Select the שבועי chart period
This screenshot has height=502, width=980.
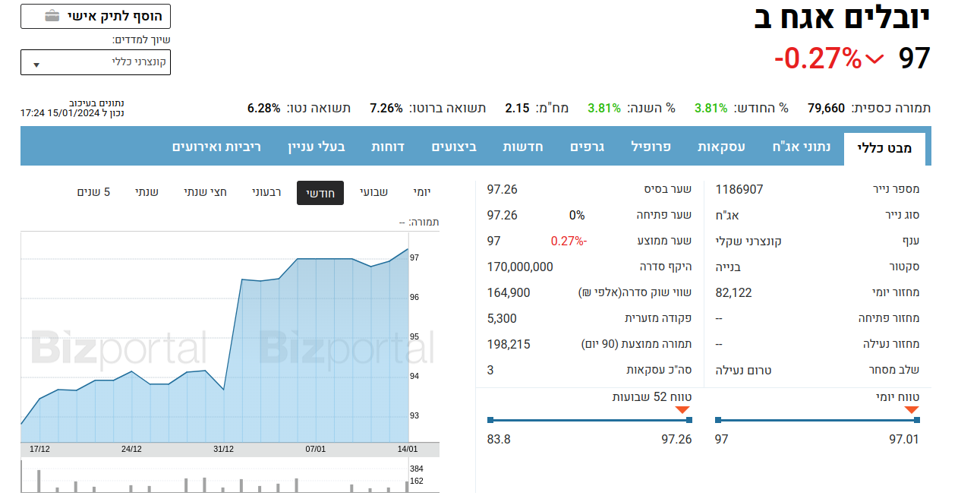(373, 193)
